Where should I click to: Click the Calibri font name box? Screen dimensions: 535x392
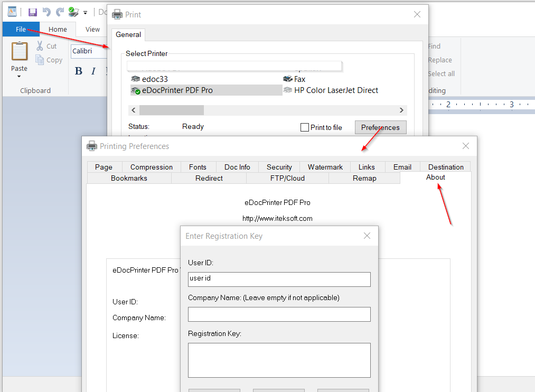pyautogui.click(x=89, y=51)
